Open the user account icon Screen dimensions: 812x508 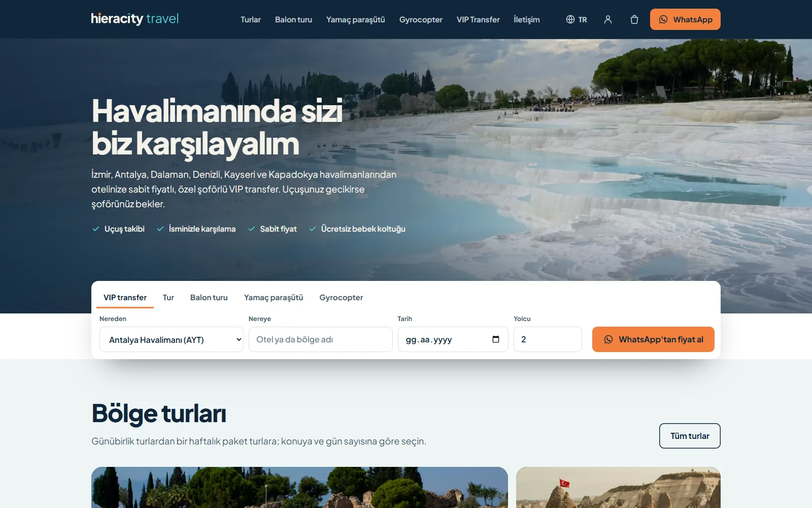(608, 19)
